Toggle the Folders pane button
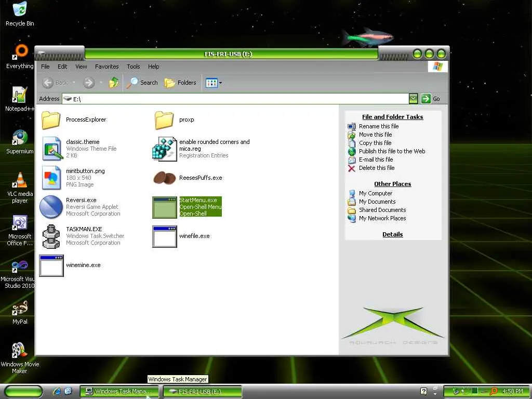532x399 pixels. tap(180, 83)
